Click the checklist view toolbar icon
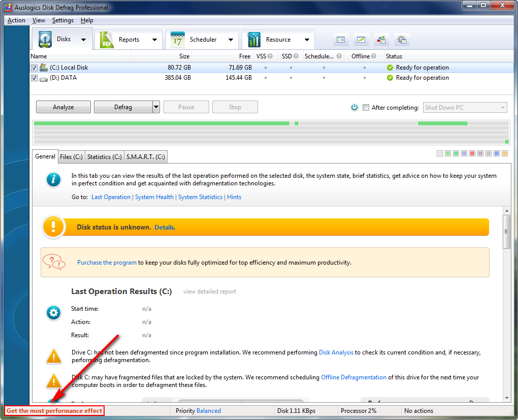This screenshot has width=518, height=420. (341, 40)
